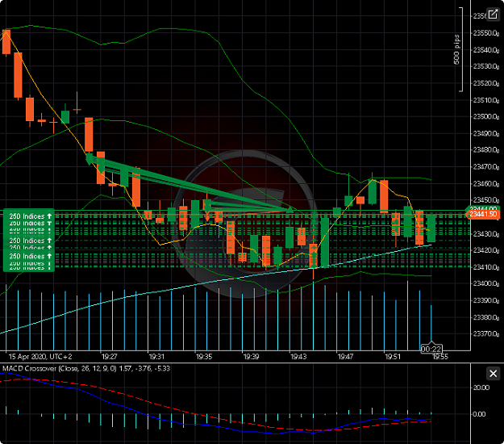Click the MACD Crossover indicator title text

click(x=86, y=368)
